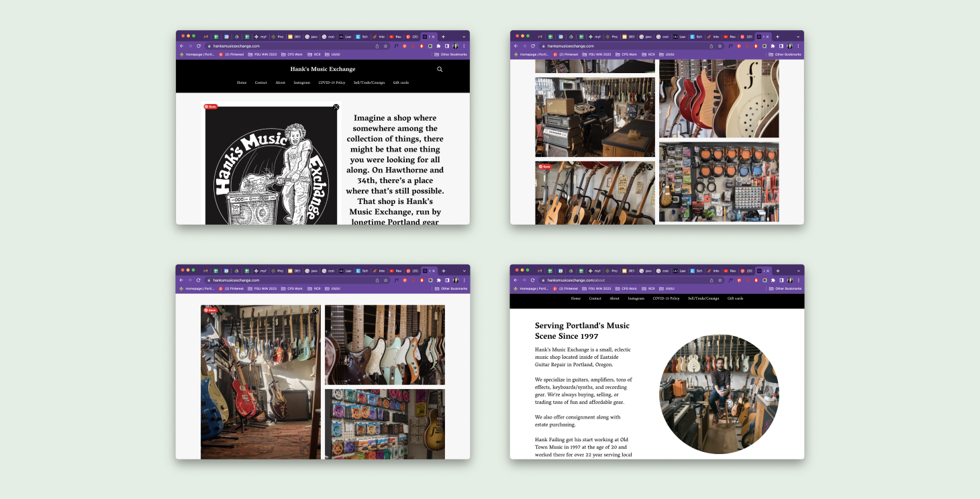Close active tab in the about page window

pyautogui.click(x=767, y=270)
